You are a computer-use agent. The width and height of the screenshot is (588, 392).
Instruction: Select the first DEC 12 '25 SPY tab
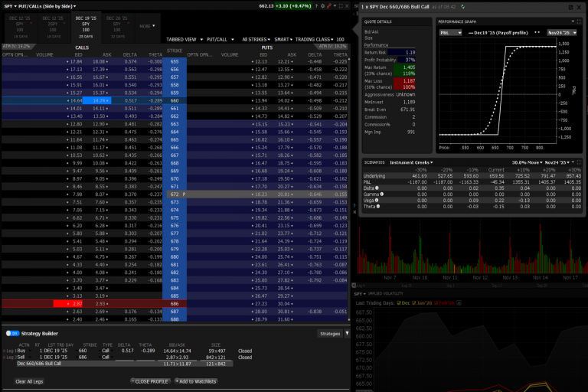pos(20,27)
